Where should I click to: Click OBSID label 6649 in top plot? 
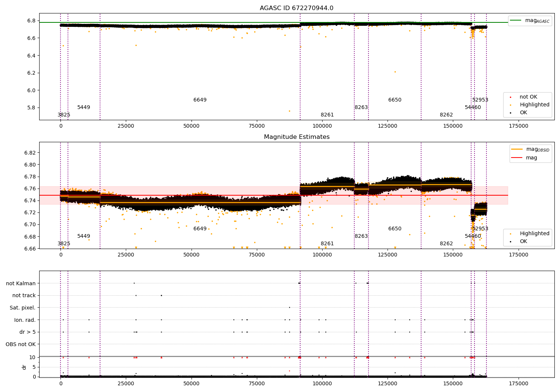click(200, 100)
